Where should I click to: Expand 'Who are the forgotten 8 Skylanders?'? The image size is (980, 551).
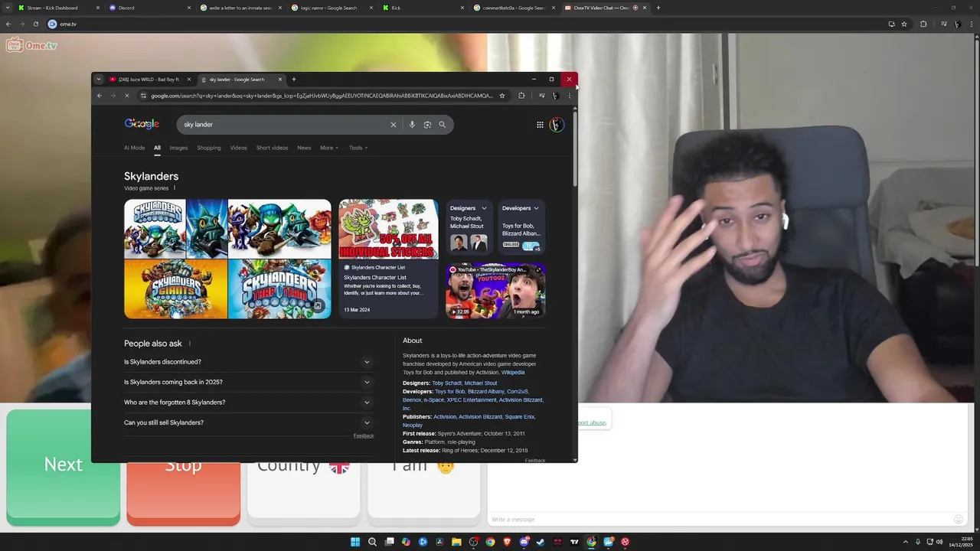click(x=249, y=403)
